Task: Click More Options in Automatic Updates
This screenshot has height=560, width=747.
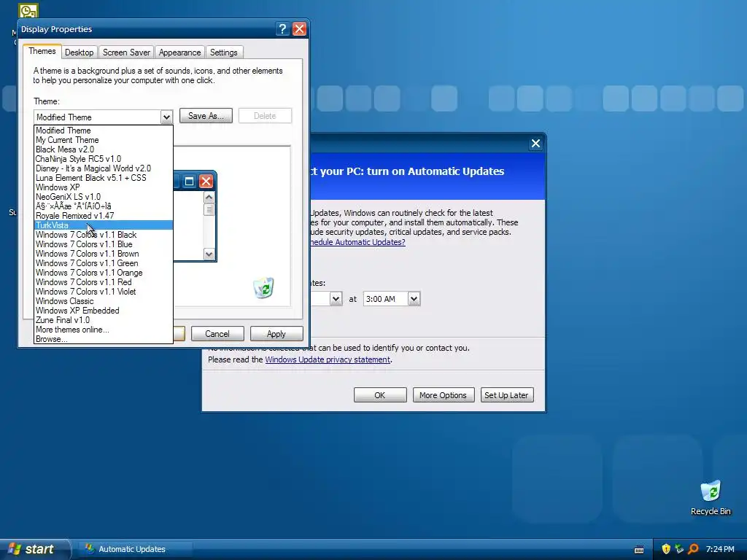Action: pyautogui.click(x=444, y=395)
